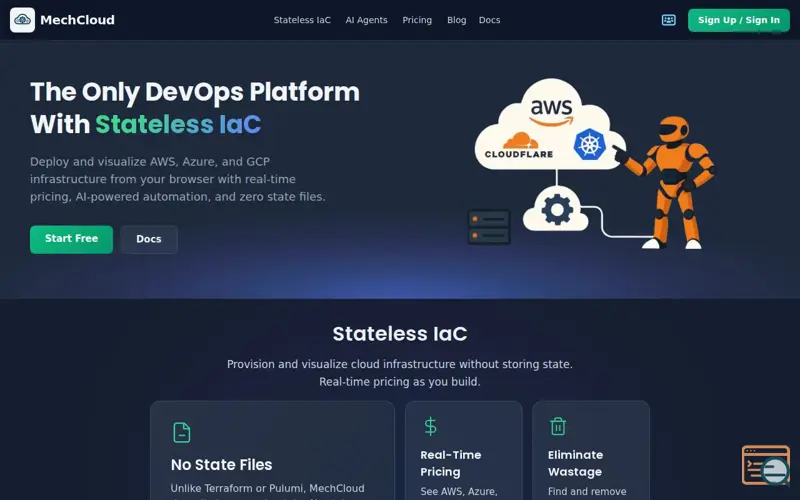Click the 'Provision and visualize cloud infrastructure' text

click(x=399, y=364)
